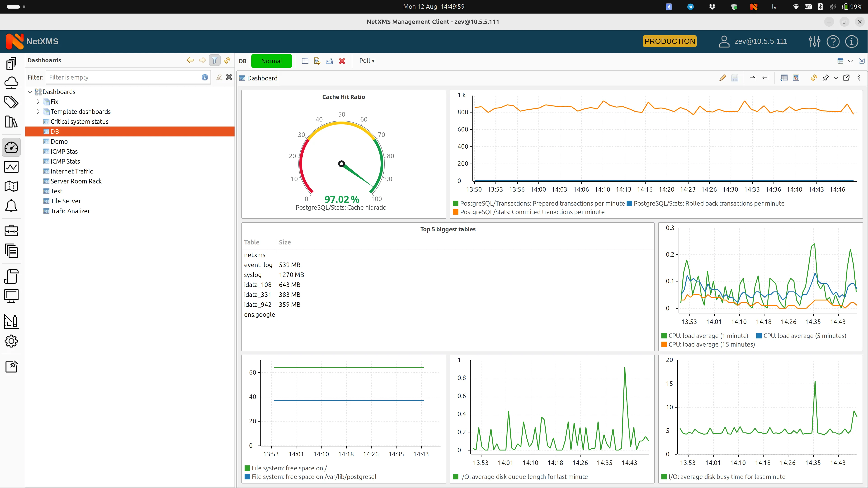Open the Graphs perspective sidebar icon
868x488 pixels.
click(x=11, y=167)
